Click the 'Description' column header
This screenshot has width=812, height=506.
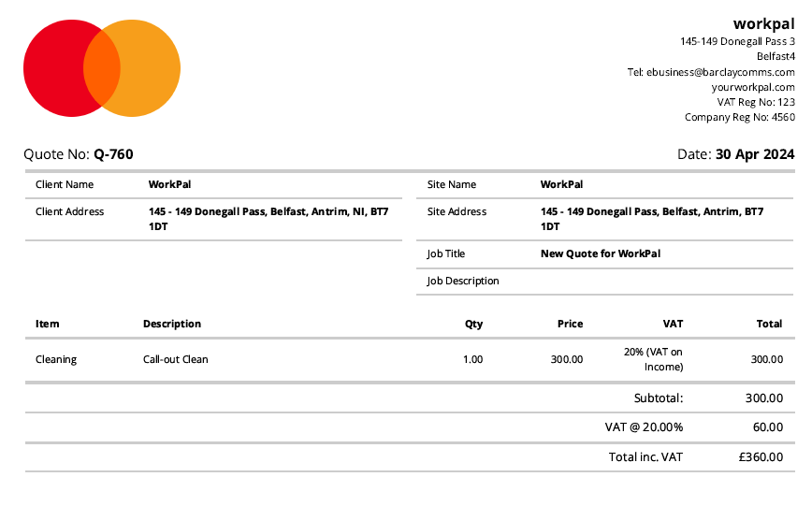point(172,324)
